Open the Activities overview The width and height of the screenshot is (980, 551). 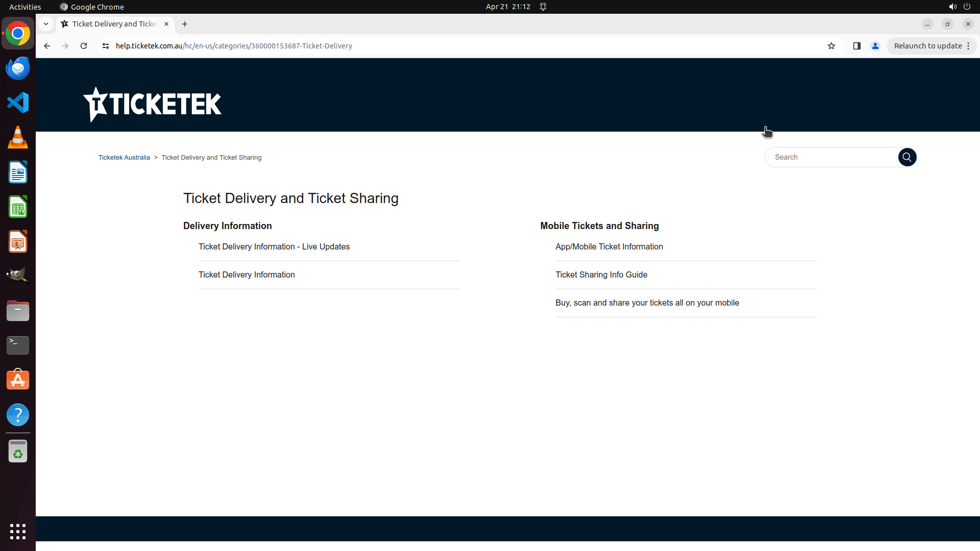25,7
